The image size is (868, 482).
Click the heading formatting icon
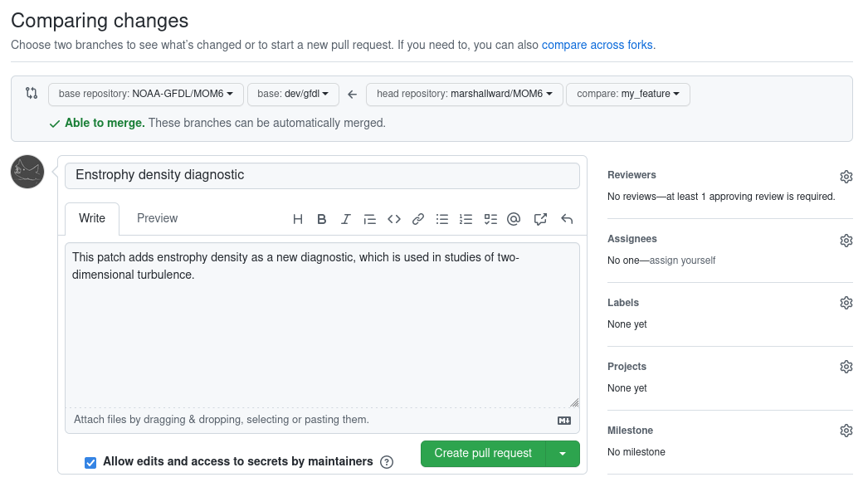tap(298, 219)
